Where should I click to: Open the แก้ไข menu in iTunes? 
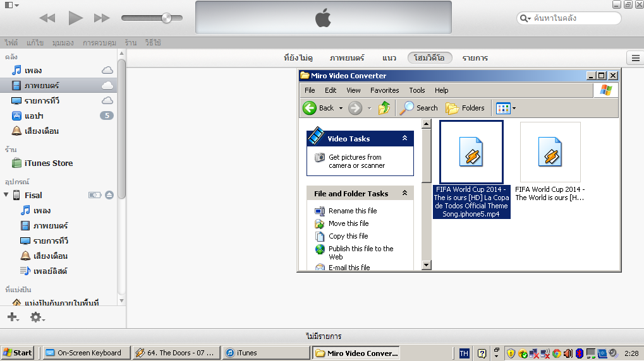coord(35,43)
